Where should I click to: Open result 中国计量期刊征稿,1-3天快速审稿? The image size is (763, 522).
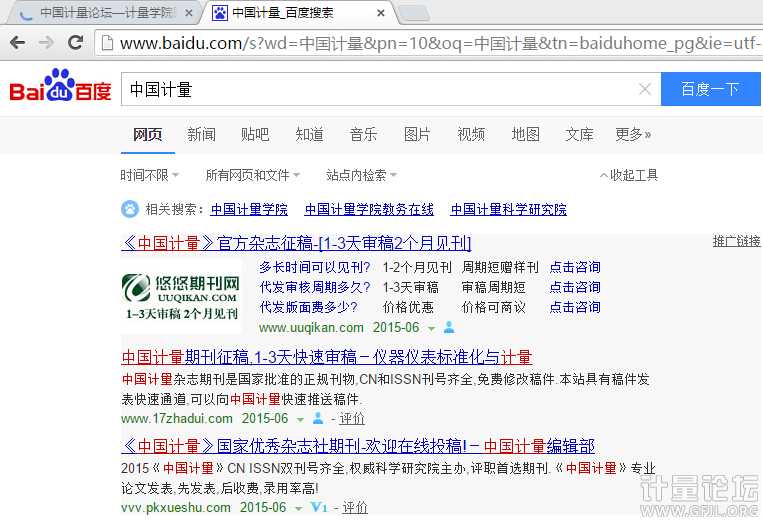[327, 358]
